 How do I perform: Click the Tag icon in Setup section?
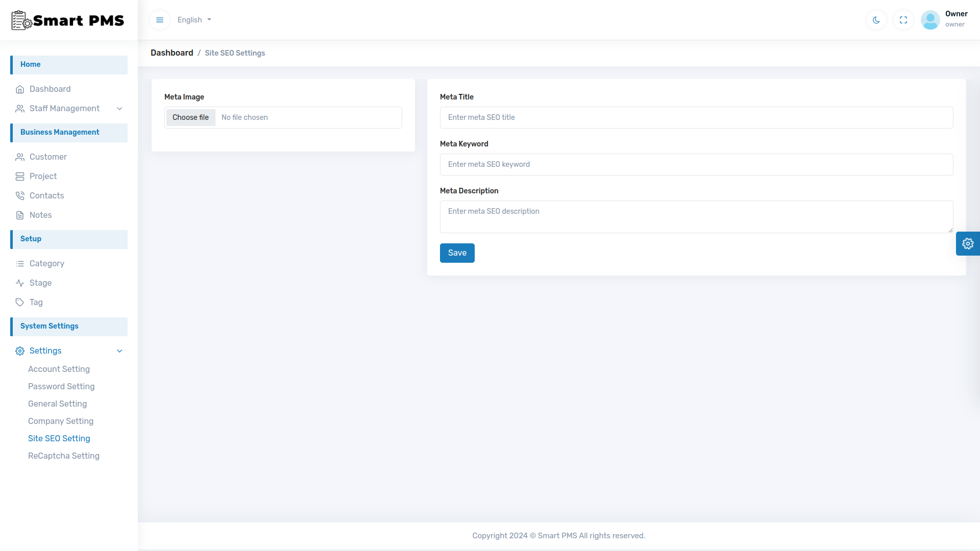click(x=20, y=302)
